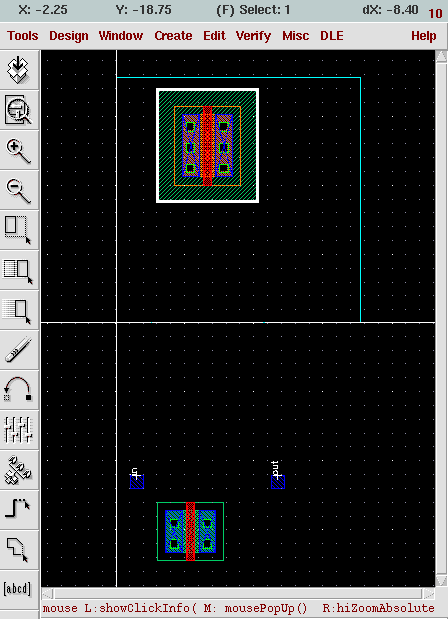Select the Stretch tool icon
The image size is (448, 619).
(x=19, y=231)
